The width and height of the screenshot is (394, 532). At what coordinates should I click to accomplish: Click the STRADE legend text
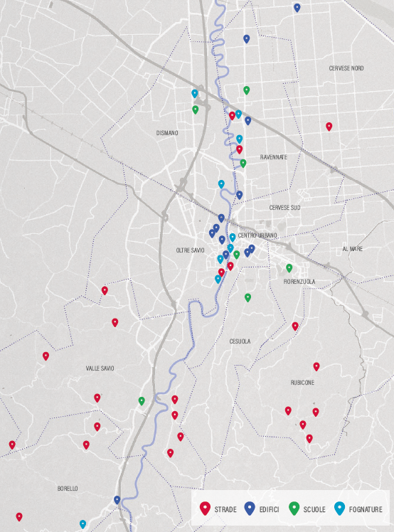click(x=225, y=509)
